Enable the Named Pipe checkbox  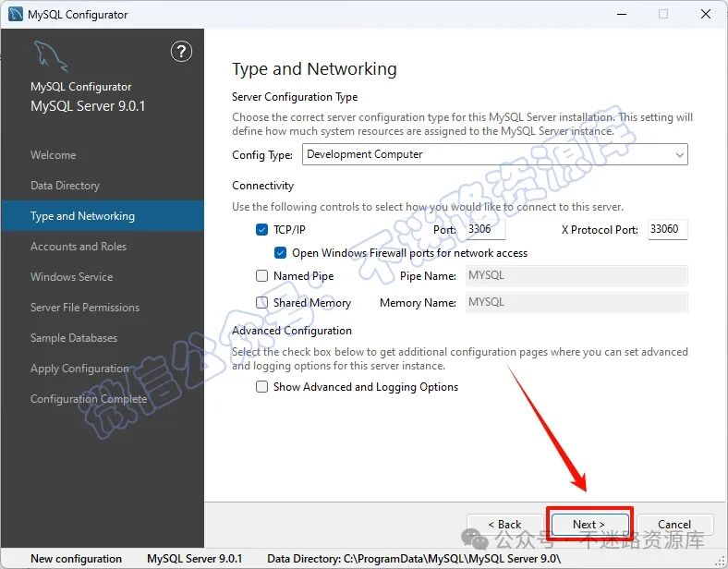[261, 276]
